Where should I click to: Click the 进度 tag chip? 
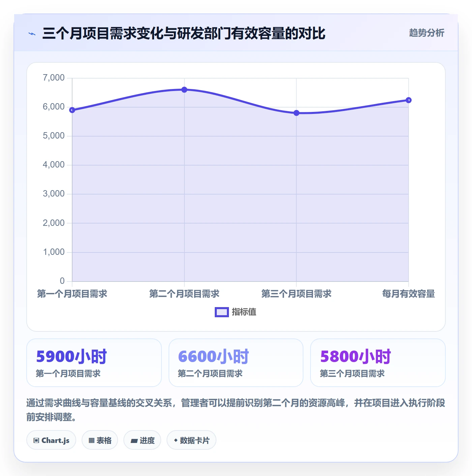click(142, 440)
